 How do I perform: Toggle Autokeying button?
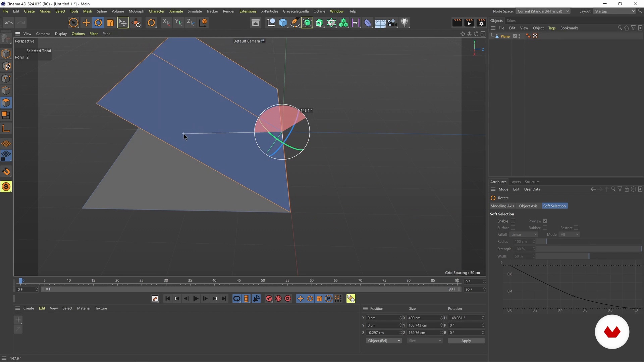click(x=278, y=299)
